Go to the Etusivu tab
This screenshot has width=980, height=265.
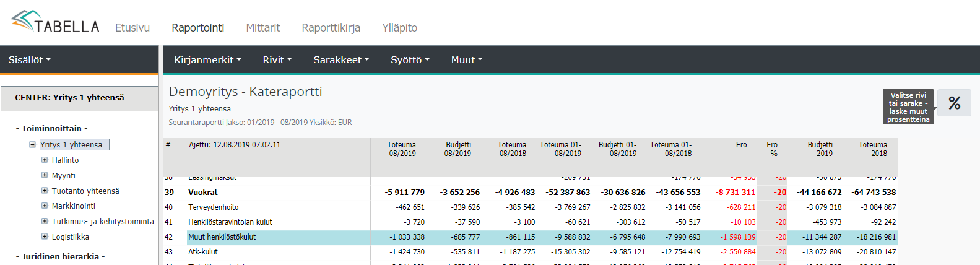tap(132, 28)
